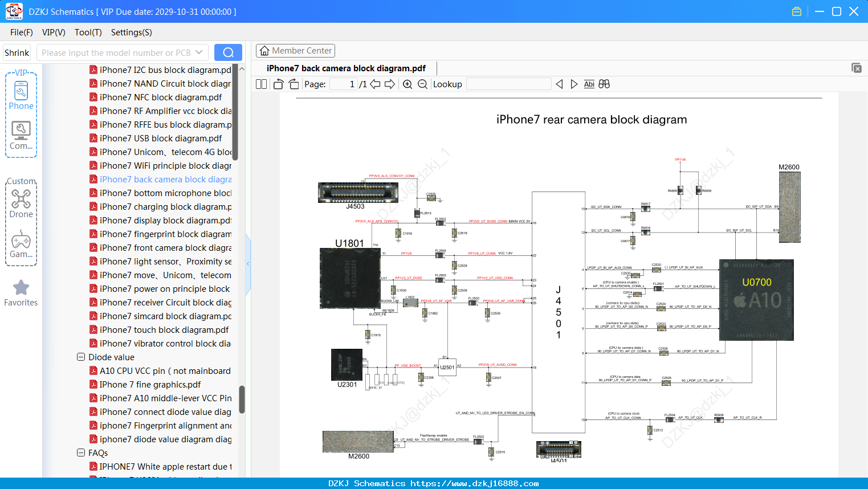Image resolution: width=868 pixels, height=489 pixels.
Task: Select the iPhone7 back camera block diagram.pdf tab
Action: tap(346, 68)
